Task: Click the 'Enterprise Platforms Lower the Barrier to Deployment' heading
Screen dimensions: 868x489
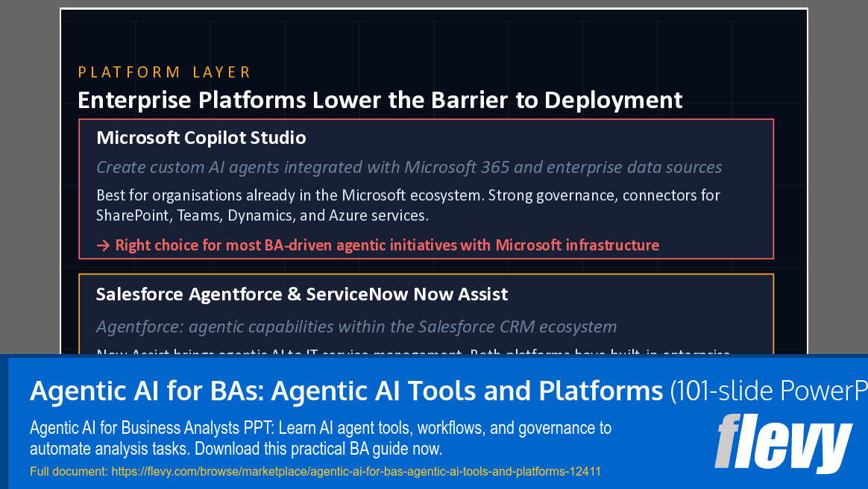Action: point(380,100)
